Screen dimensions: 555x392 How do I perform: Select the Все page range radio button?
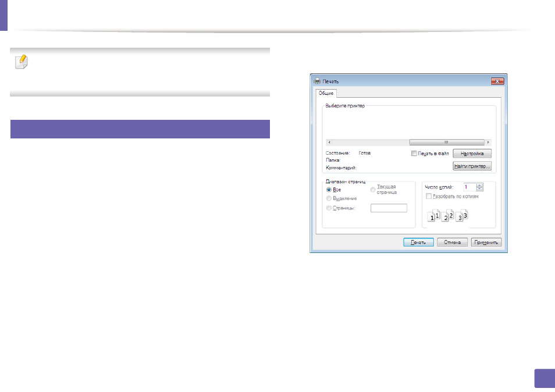point(329,190)
